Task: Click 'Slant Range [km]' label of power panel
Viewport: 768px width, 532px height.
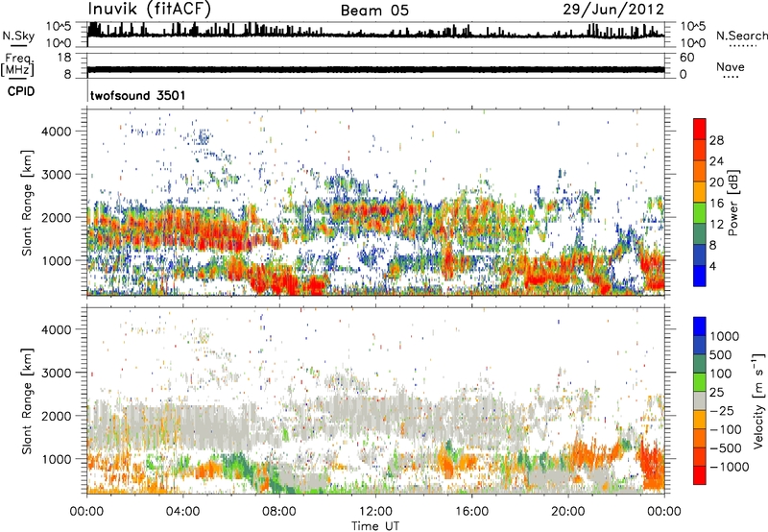Action: 27,203
